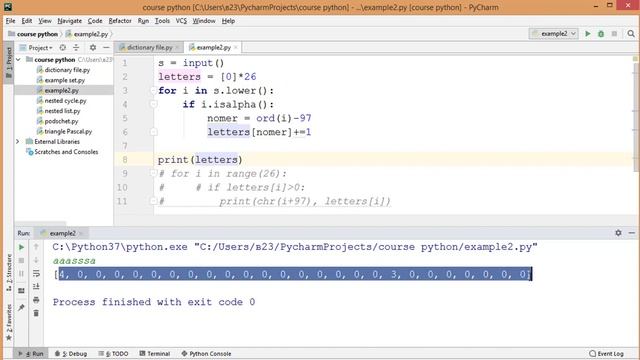Open Run panel gear settings
The image size is (640, 360).
[618, 233]
